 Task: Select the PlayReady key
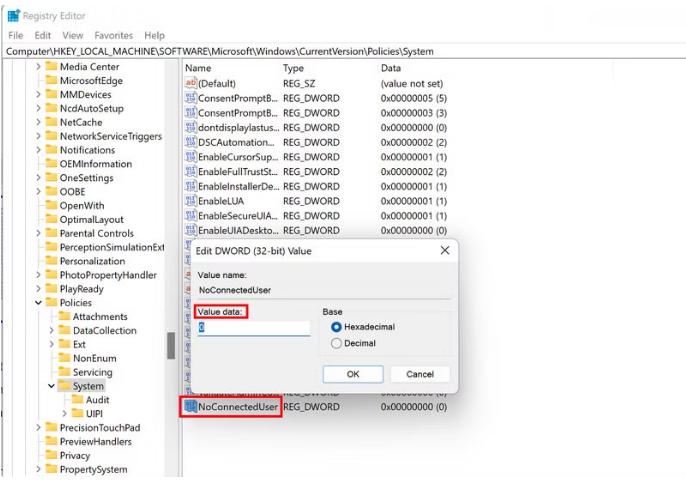[x=82, y=289]
